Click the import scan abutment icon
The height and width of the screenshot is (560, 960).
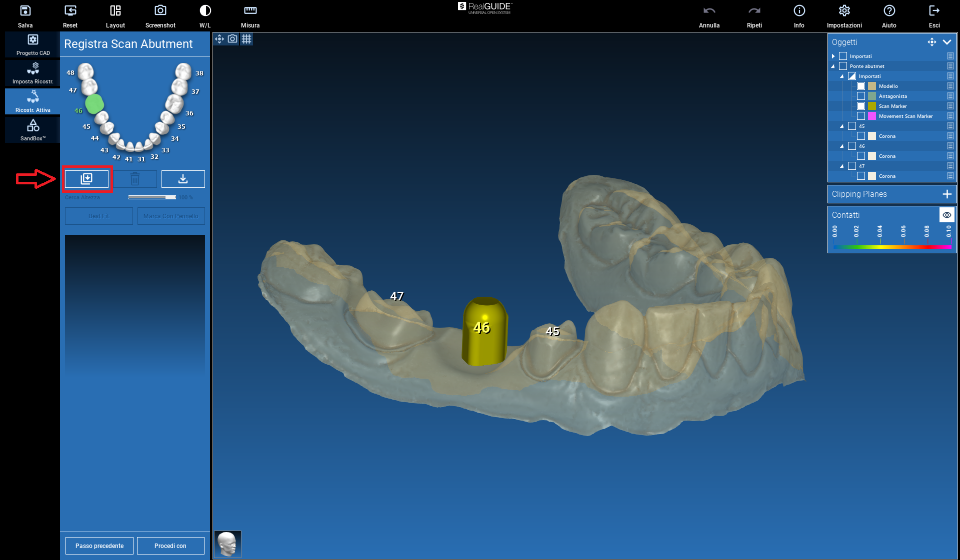point(86,179)
